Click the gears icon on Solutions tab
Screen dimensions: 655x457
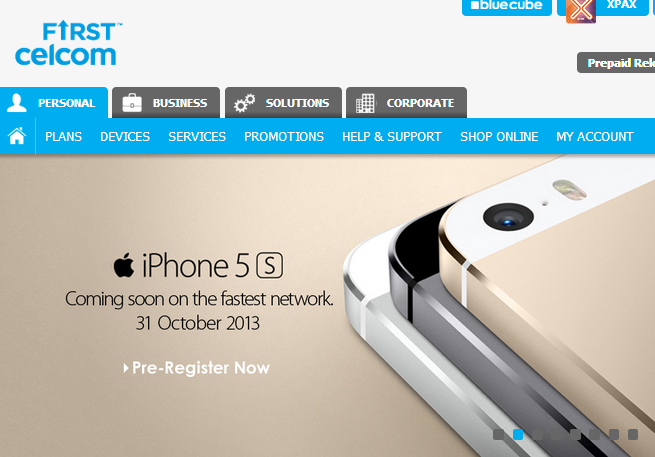point(244,103)
